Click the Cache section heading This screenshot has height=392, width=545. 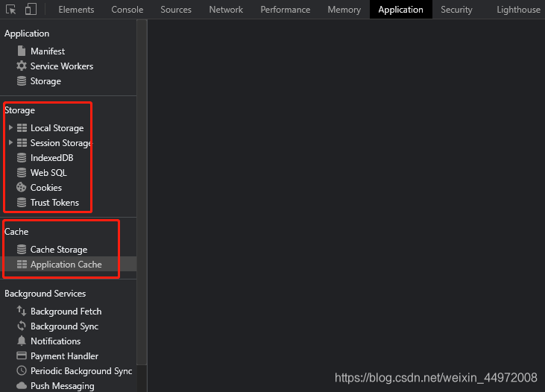click(x=16, y=232)
